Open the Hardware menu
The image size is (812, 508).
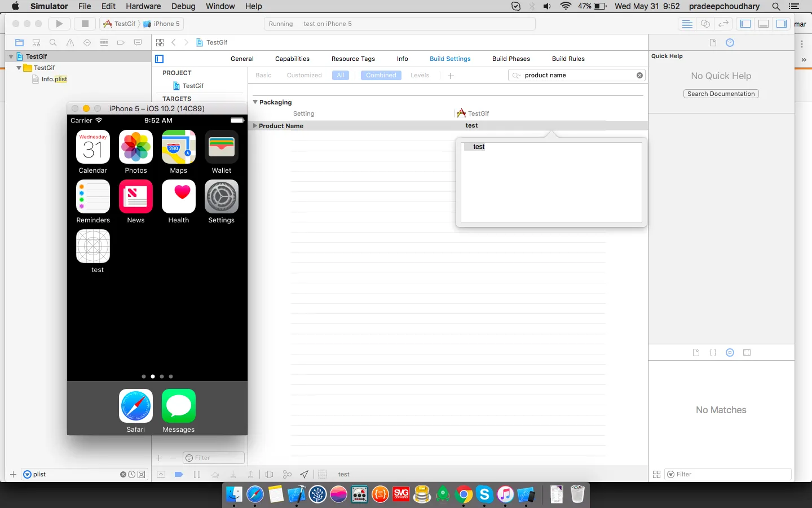(143, 6)
